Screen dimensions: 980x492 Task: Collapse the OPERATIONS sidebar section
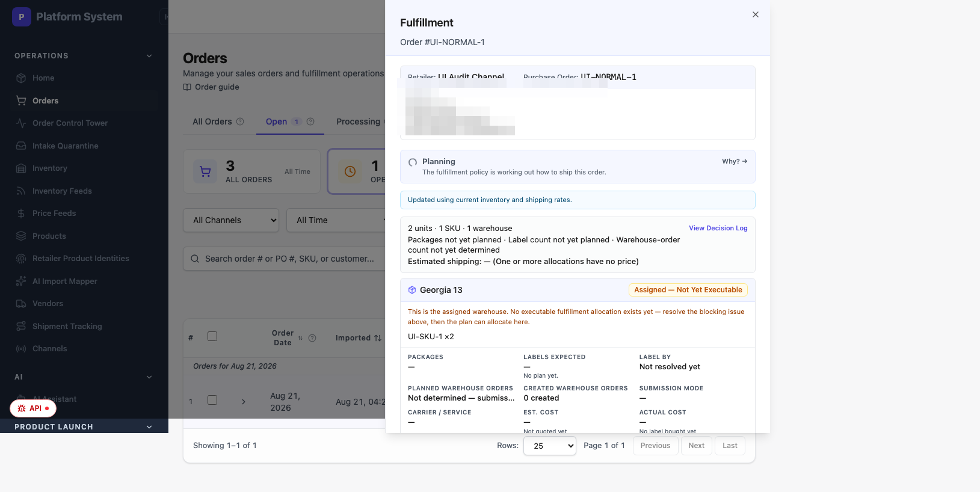pos(149,56)
